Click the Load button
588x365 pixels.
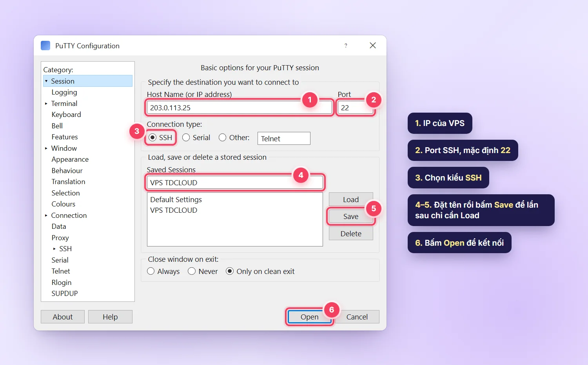coord(351,199)
